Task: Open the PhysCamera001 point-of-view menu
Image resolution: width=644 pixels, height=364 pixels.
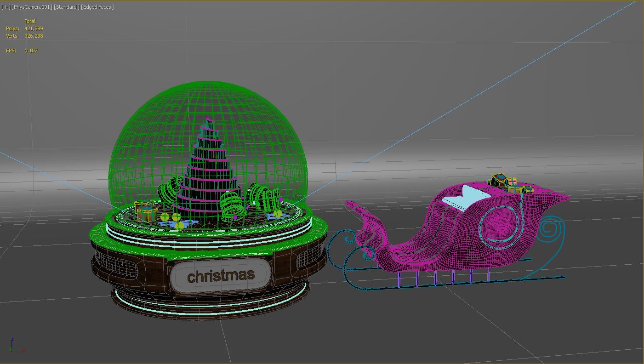Action: 31,7
